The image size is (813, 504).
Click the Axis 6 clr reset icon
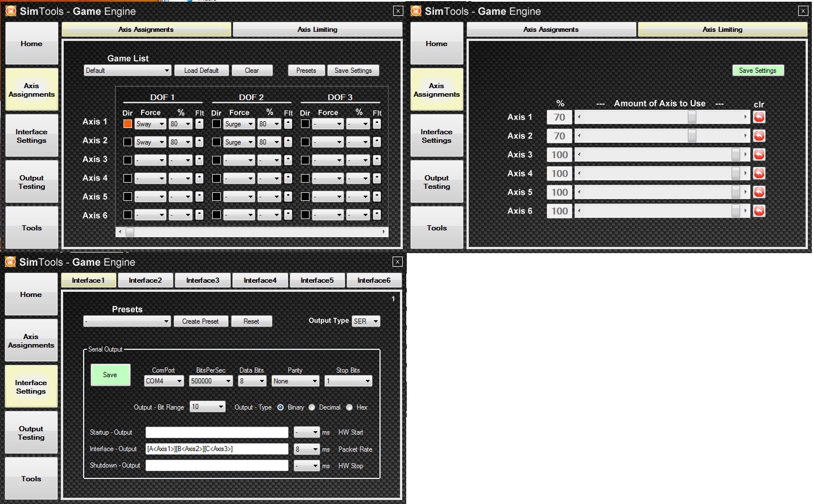[759, 210]
